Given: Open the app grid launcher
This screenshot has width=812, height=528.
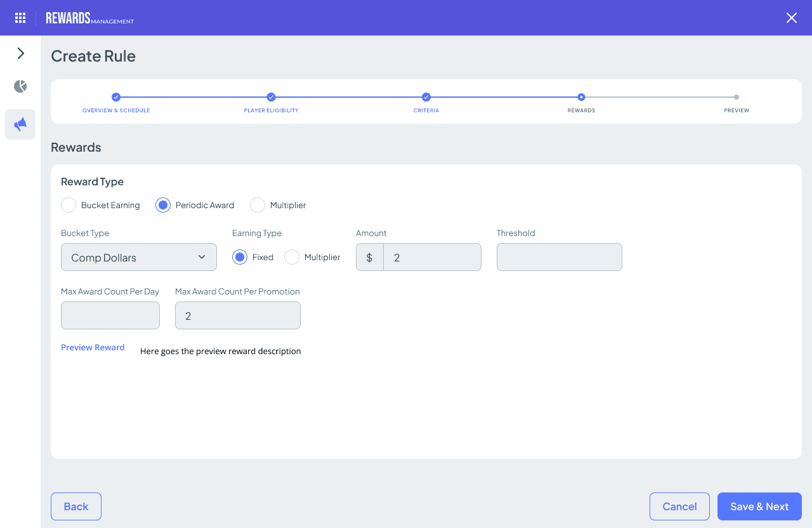Looking at the screenshot, I should [20, 18].
